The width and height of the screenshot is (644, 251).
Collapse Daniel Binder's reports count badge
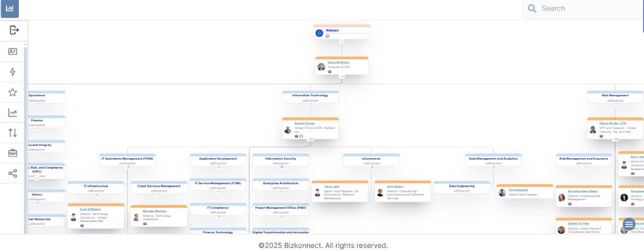[x=615, y=139]
